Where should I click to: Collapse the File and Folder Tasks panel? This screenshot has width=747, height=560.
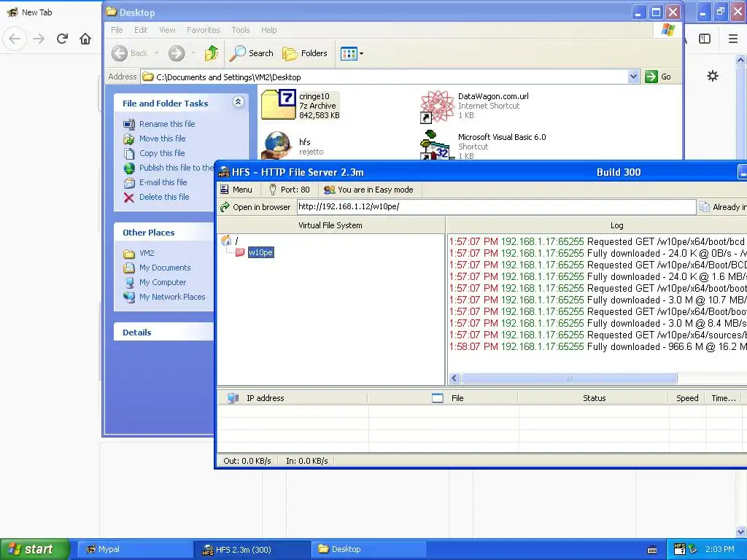coord(239,101)
